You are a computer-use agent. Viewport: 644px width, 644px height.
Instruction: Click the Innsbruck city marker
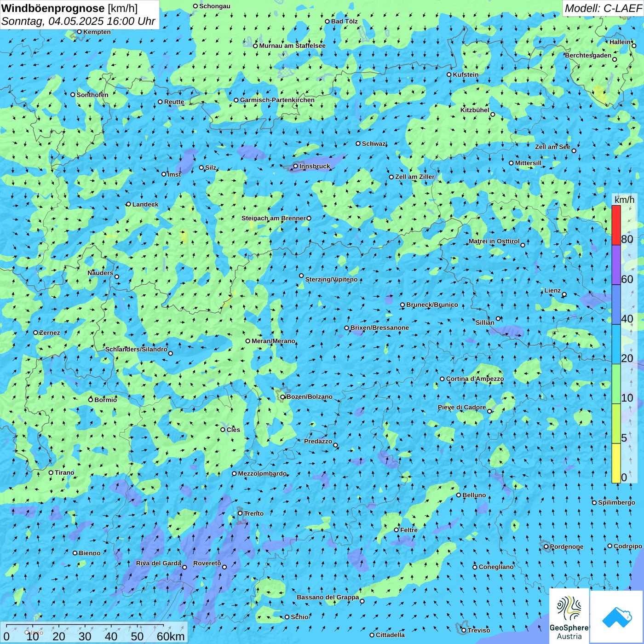click(296, 166)
